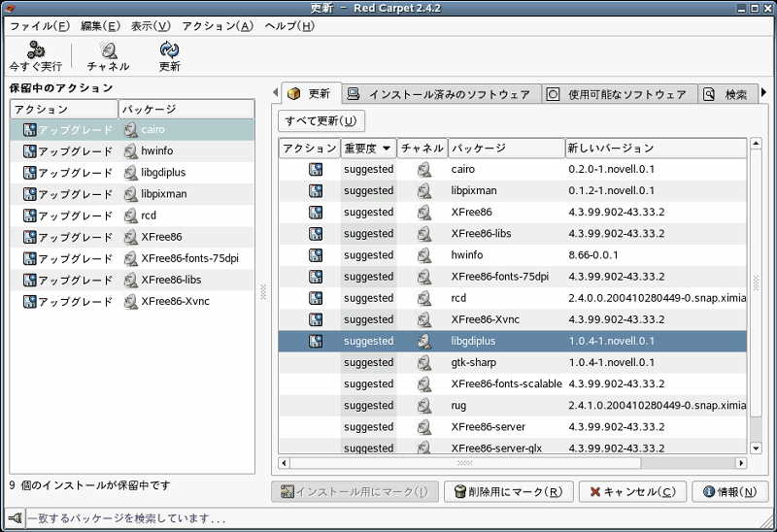Click the vertical scrollbar thumb in updates list
This screenshot has width=777, height=532.
click(756, 283)
